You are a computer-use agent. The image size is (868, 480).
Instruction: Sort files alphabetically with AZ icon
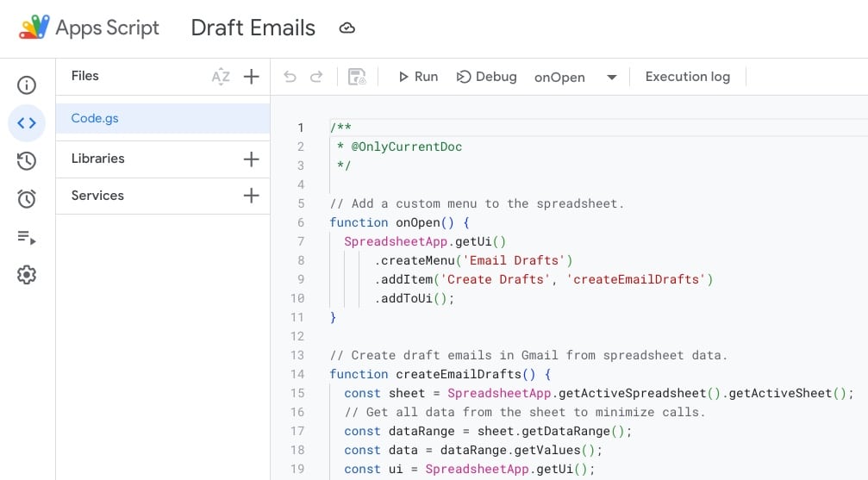221,77
